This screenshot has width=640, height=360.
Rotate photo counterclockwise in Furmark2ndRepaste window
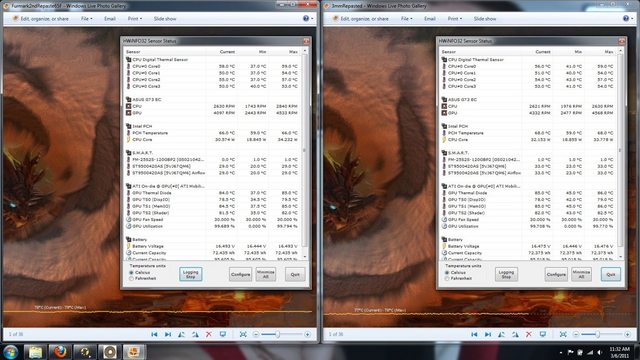(x=182, y=334)
